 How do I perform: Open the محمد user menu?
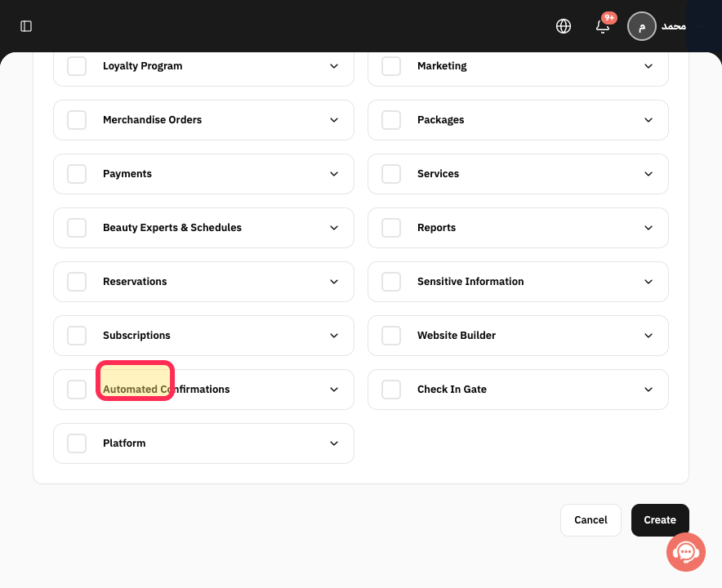(673, 26)
